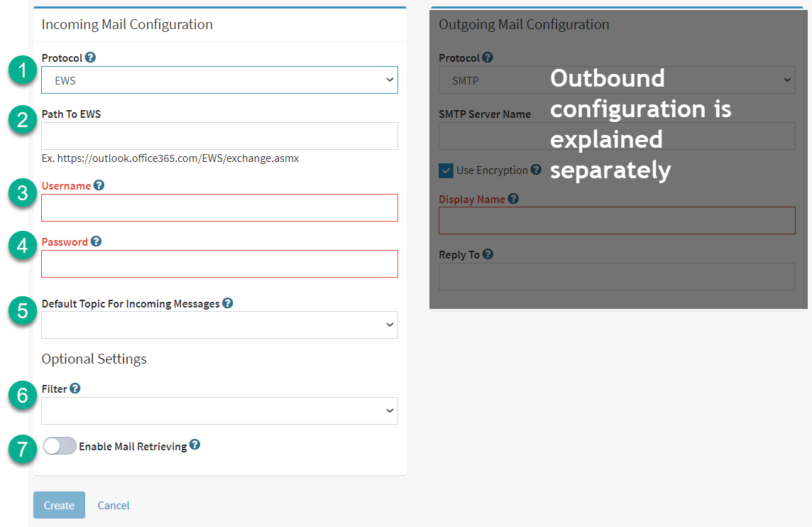Open the Reply To help icon
The height and width of the screenshot is (527, 812).
tap(488, 254)
